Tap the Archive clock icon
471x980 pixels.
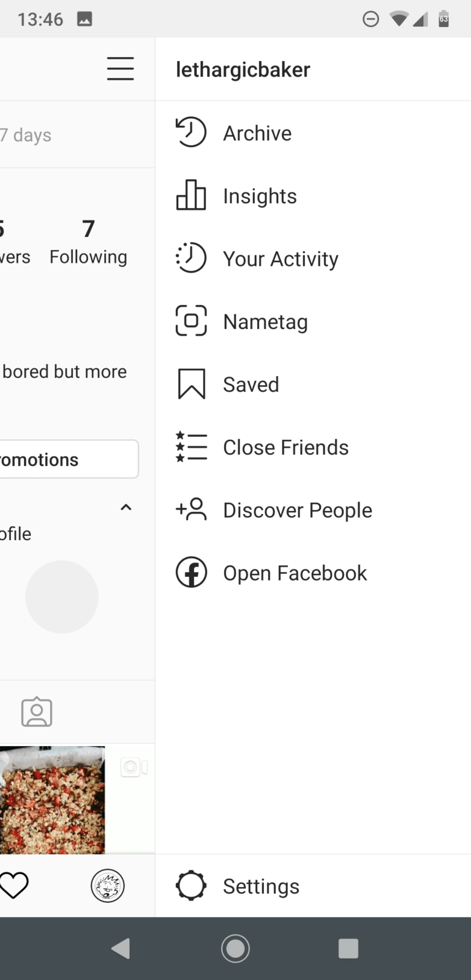[191, 132]
